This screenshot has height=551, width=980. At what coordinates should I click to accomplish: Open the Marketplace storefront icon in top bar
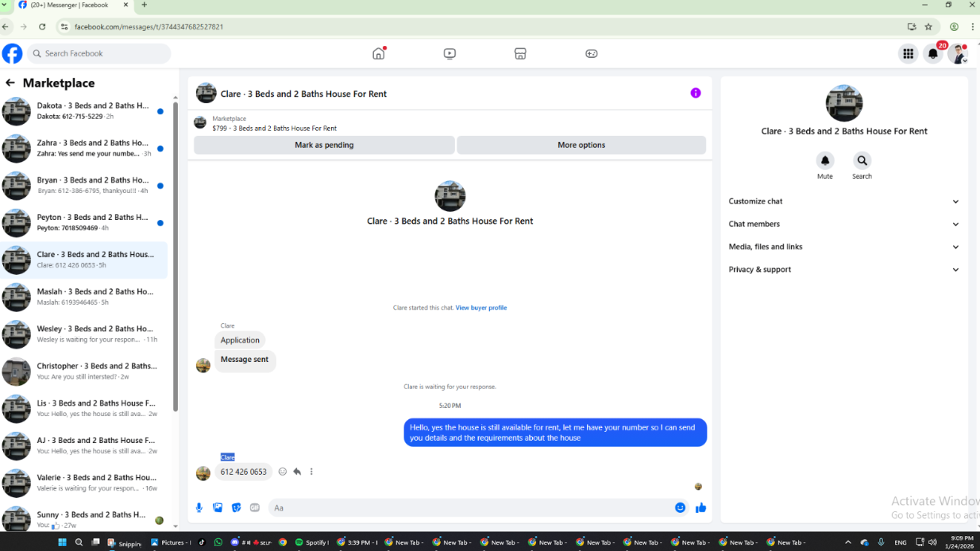520,54
